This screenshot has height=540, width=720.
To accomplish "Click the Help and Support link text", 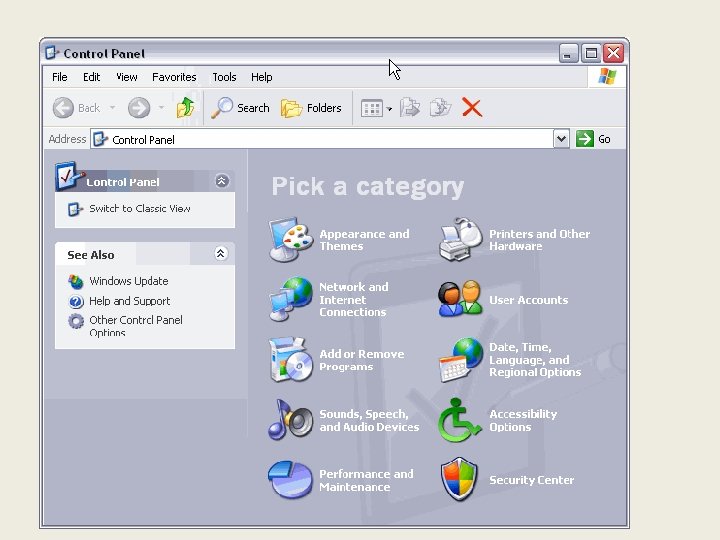I will (129, 301).
